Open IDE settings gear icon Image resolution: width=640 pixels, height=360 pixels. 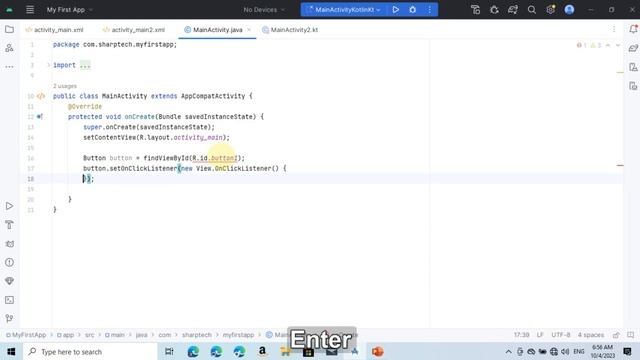551,9
